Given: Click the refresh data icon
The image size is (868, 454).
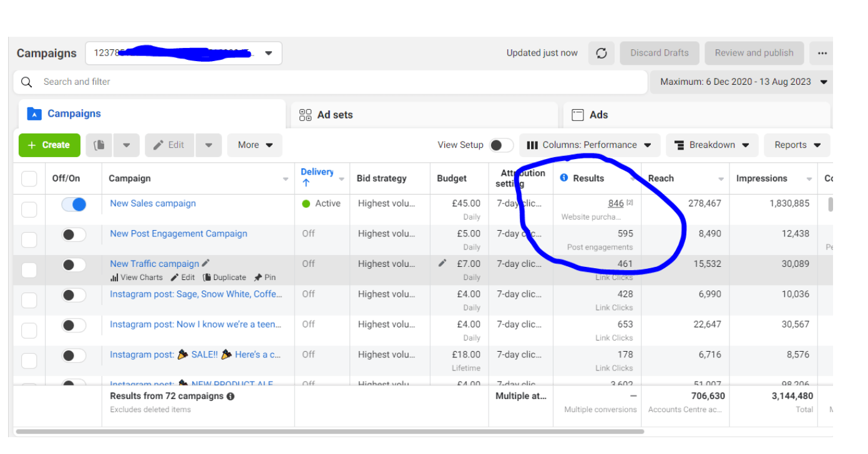Looking at the screenshot, I should (601, 53).
